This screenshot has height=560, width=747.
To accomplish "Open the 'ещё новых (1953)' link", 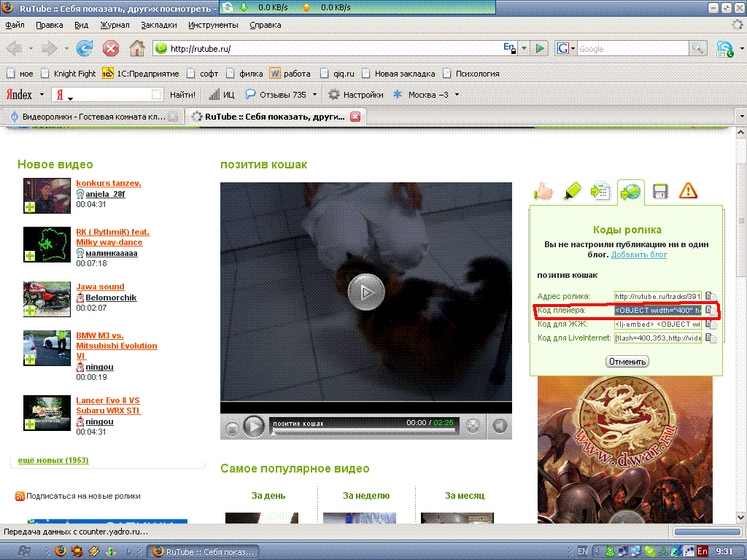I will pyautogui.click(x=53, y=460).
